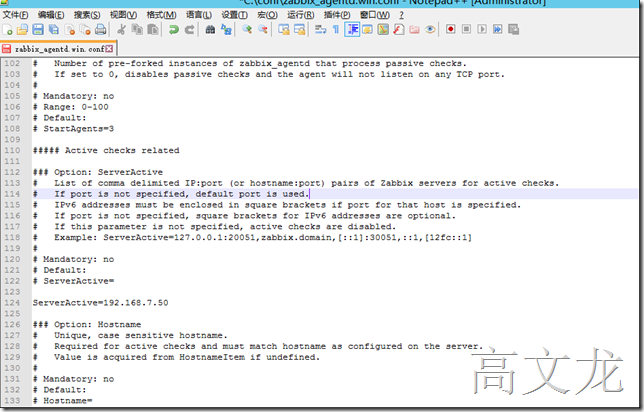Click line number 110 in margin
The height and width of the screenshot is (412, 644).
12,150
